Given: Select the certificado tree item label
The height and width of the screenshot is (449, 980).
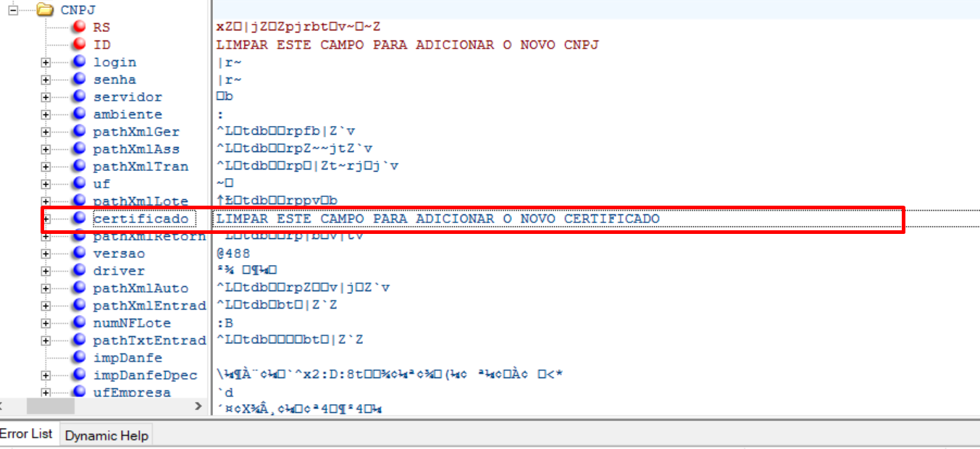Looking at the screenshot, I should pos(141,219).
